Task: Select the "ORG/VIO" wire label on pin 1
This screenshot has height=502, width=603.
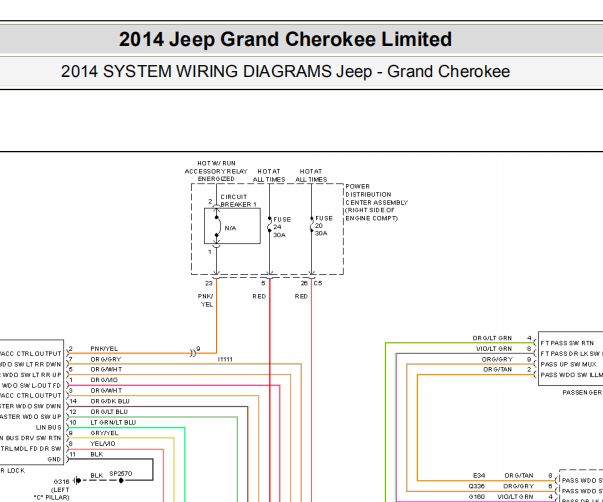Action: coord(104,380)
